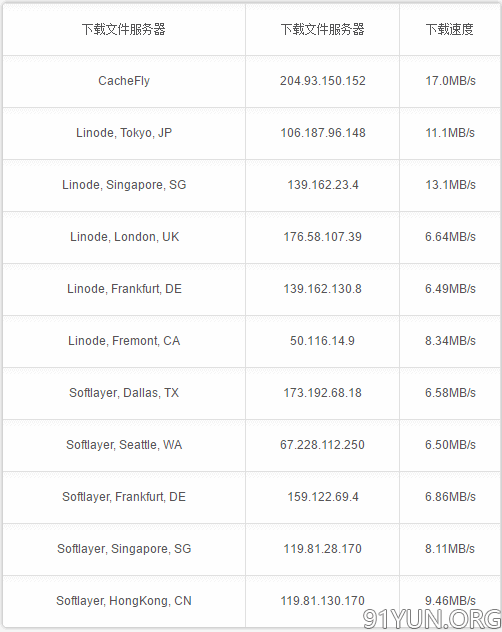The image size is (502, 632).
Task: Click the CacheFly server name cell
Action: 124,81
